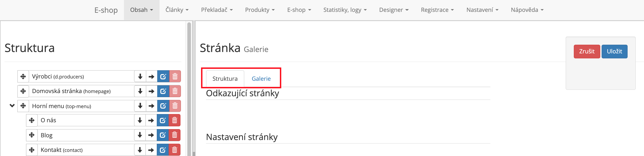
Task: Switch to the Galerie tab
Action: pos(261,79)
